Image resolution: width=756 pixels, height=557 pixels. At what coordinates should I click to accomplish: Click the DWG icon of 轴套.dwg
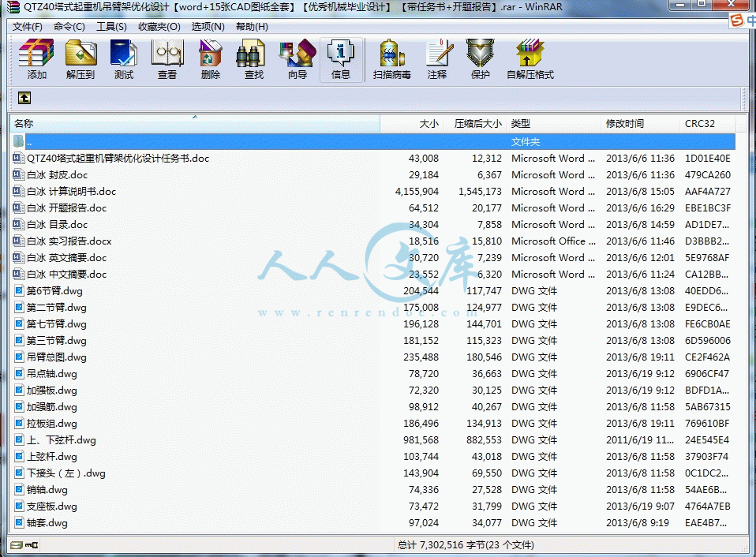(x=18, y=523)
